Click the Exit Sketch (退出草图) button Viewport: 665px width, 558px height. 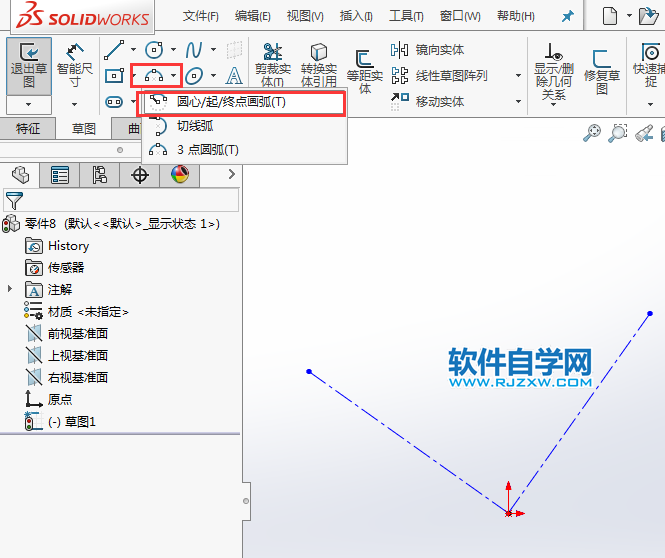click(x=29, y=66)
